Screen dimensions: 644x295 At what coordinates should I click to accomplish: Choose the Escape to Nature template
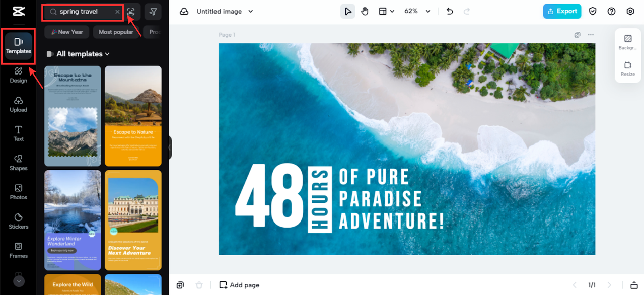[x=133, y=116]
